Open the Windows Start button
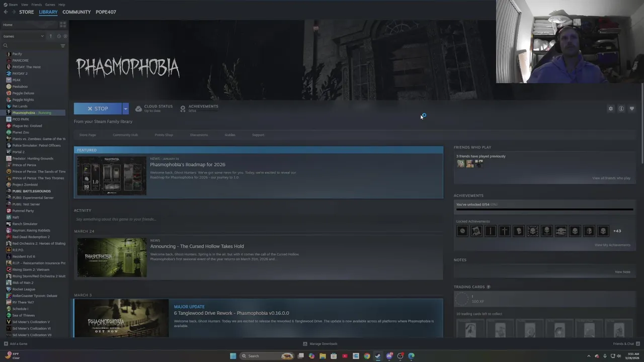This screenshot has width=644, height=362. coord(233,356)
